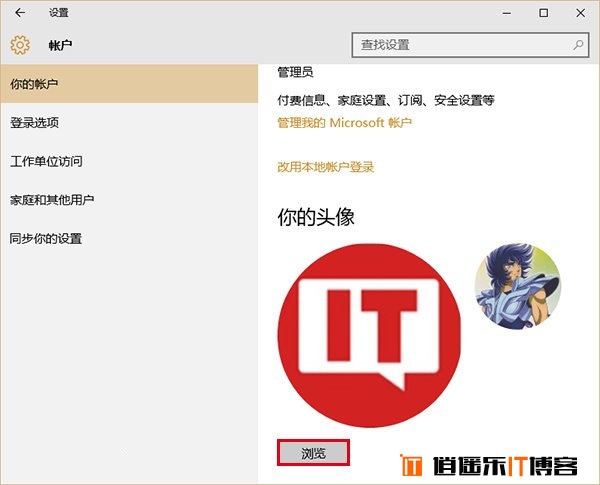Click the 帐户 page title
The height and width of the screenshot is (485, 600).
pyautogui.click(x=60, y=45)
